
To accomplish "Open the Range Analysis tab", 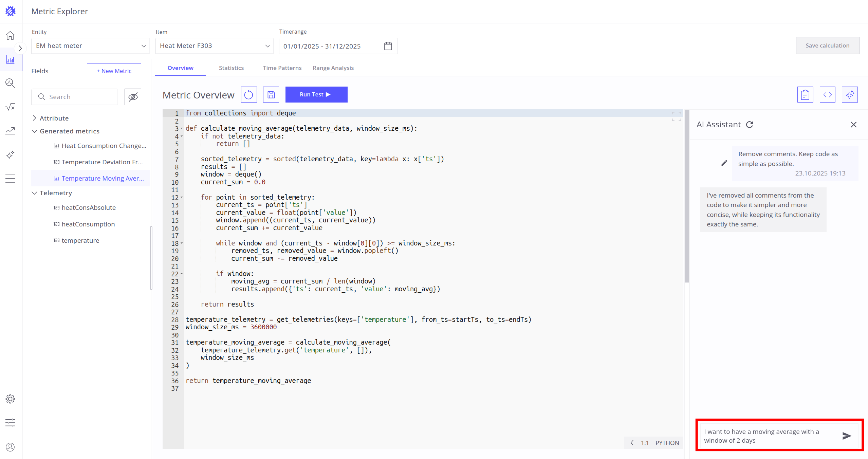I will click(x=333, y=68).
